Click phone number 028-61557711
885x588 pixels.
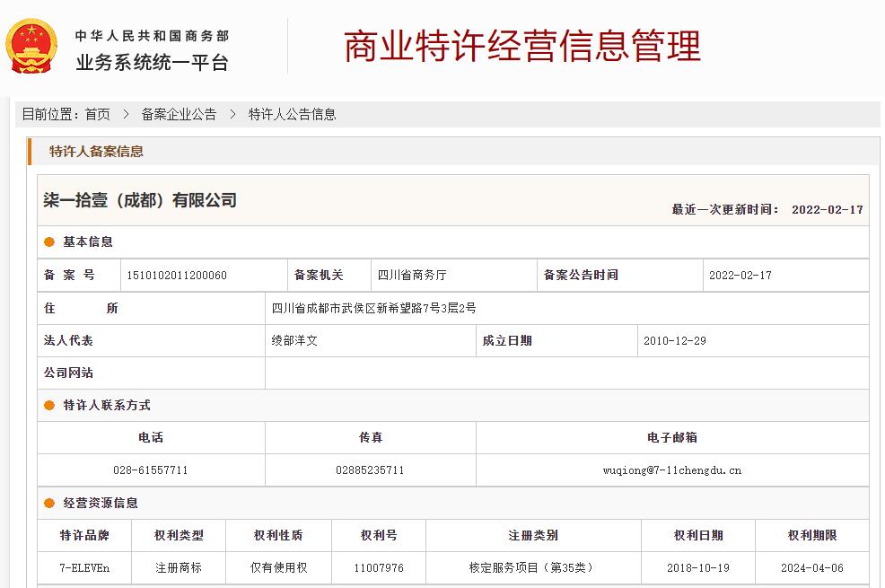coord(151,470)
